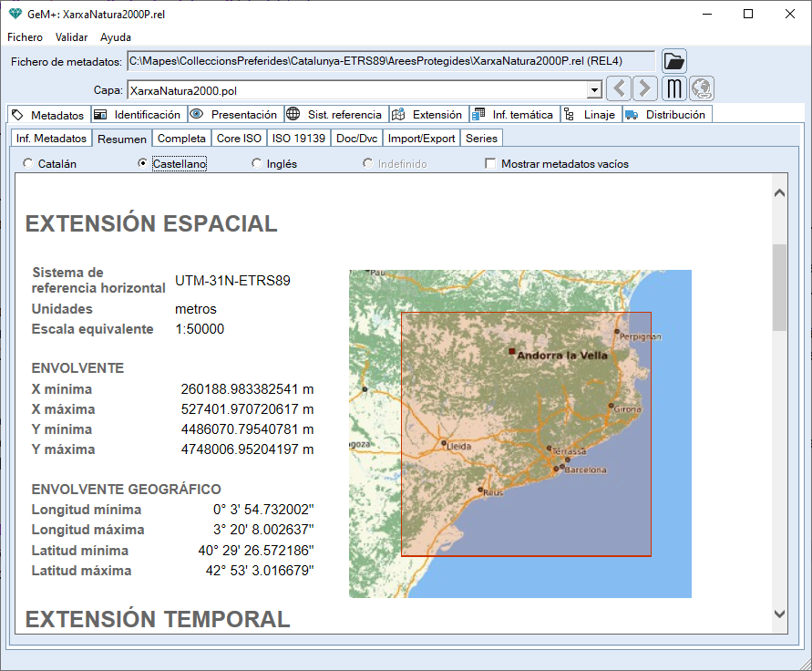Click the metadata file path field
The width and height of the screenshot is (812, 671).
point(390,61)
